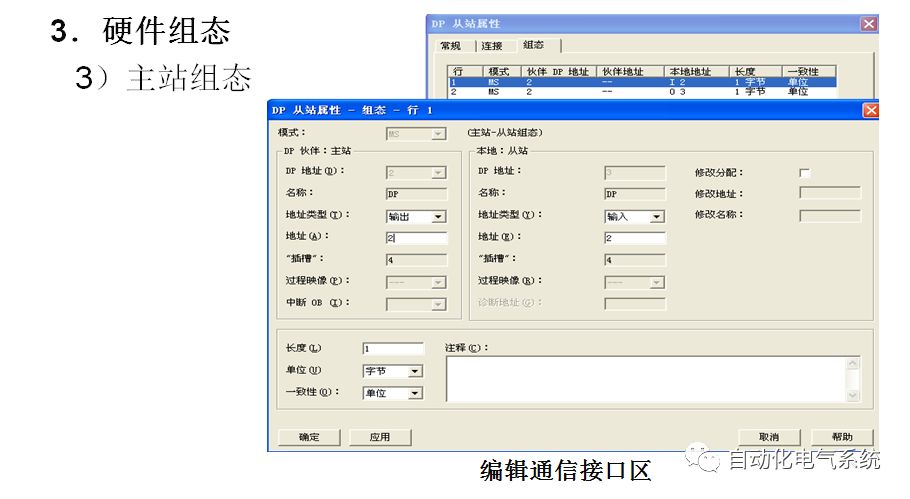Screen dimensions: 910x499
Task: Open the partner DP 地址 dropdown
Action: pos(438,173)
